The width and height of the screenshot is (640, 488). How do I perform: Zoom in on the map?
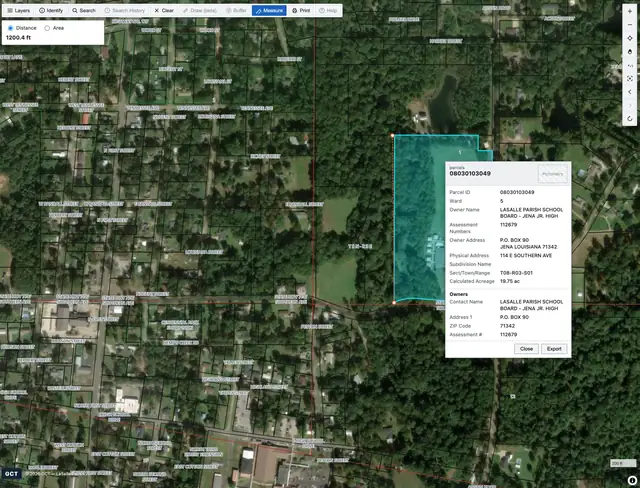[x=630, y=11]
